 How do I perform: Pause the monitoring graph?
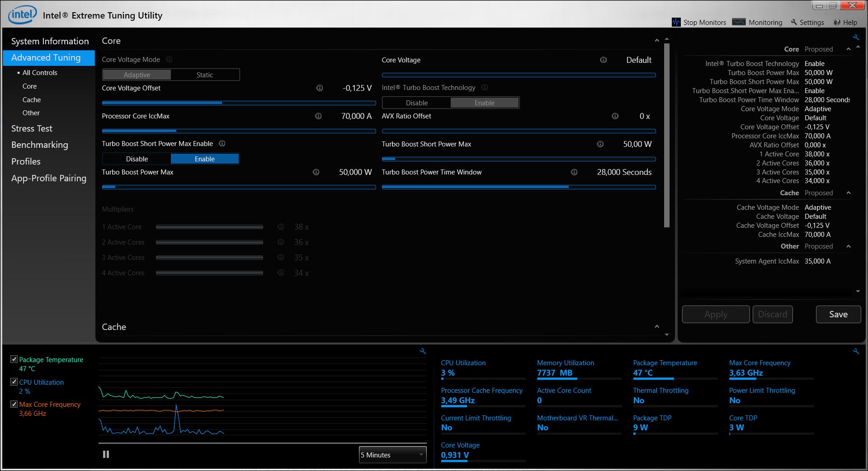(106, 454)
